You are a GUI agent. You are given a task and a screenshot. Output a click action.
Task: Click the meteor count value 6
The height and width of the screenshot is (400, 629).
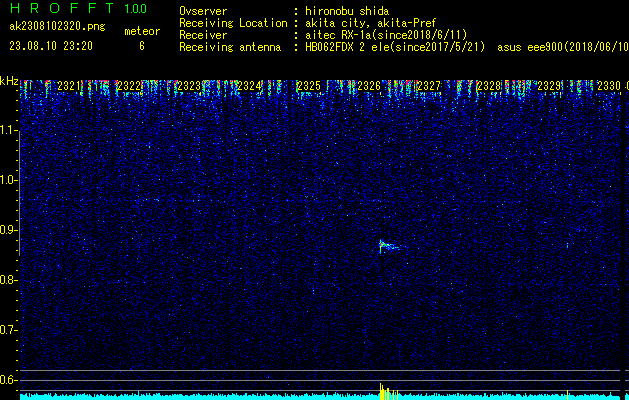[x=141, y=46]
